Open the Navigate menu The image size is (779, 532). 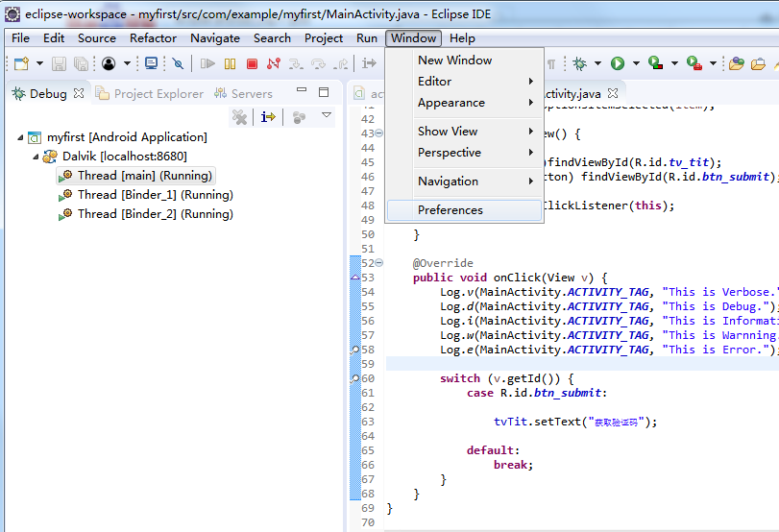click(x=215, y=38)
